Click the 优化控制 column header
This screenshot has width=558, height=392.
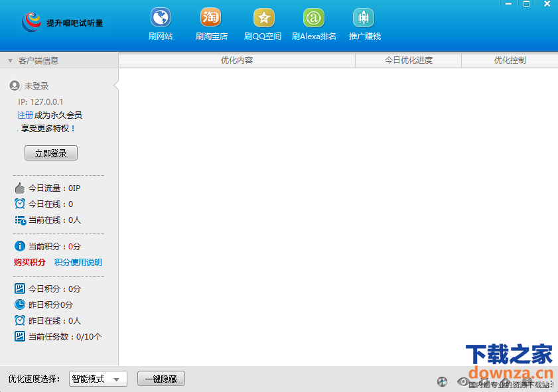(510, 60)
